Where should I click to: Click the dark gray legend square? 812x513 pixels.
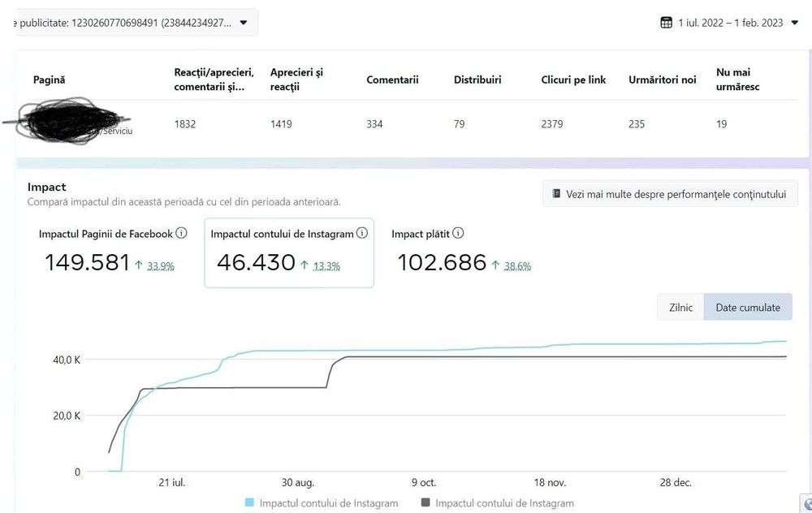[x=425, y=503]
